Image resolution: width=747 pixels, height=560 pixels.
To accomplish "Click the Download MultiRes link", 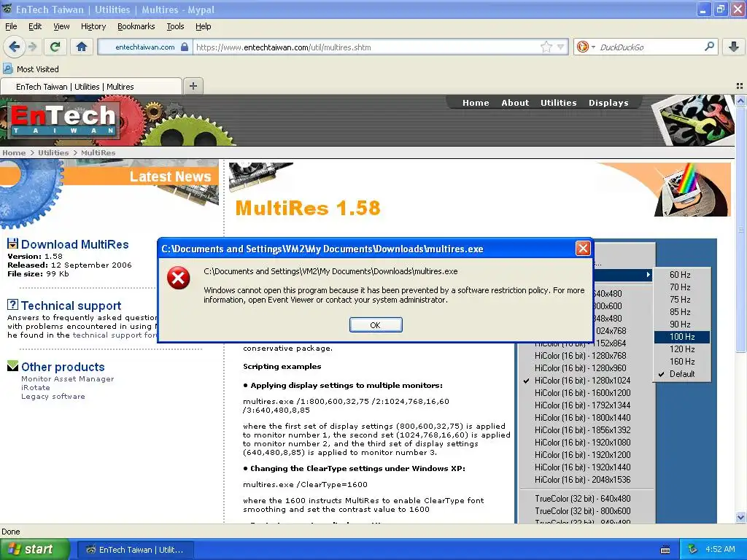I will click(x=75, y=244).
